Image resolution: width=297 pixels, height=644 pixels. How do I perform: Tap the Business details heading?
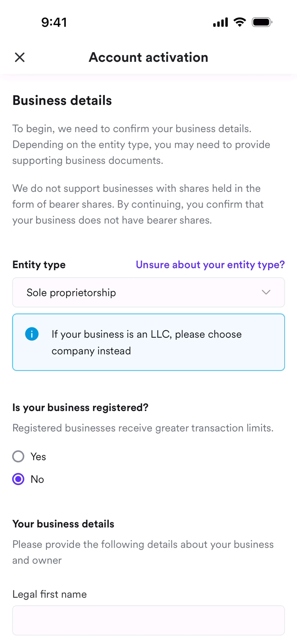pyautogui.click(x=62, y=100)
